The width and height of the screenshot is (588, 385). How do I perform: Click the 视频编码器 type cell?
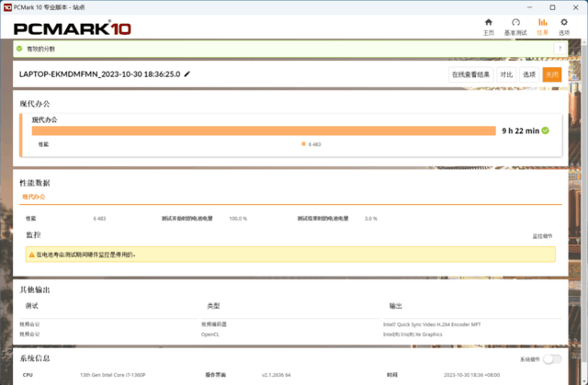coord(214,324)
